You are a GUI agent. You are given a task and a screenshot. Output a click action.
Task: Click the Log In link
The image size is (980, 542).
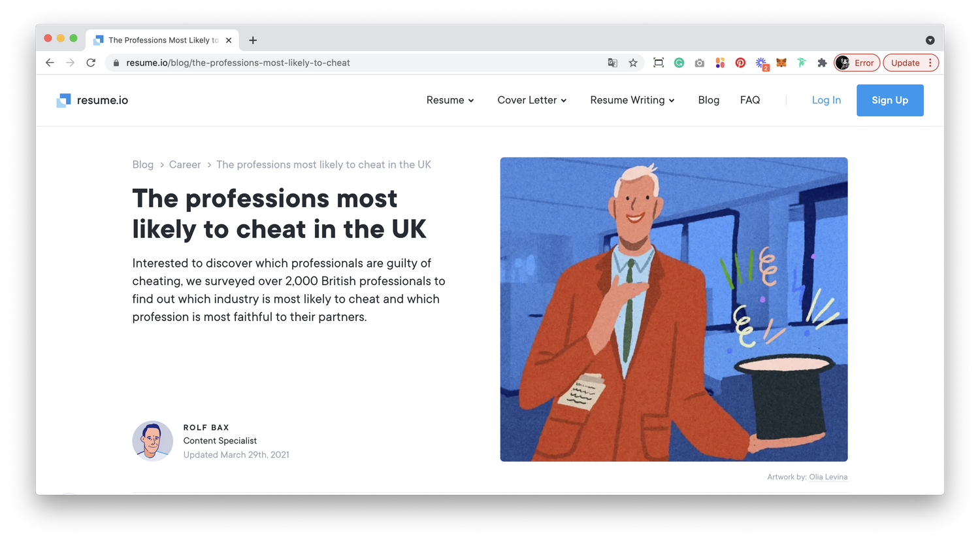tap(826, 100)
